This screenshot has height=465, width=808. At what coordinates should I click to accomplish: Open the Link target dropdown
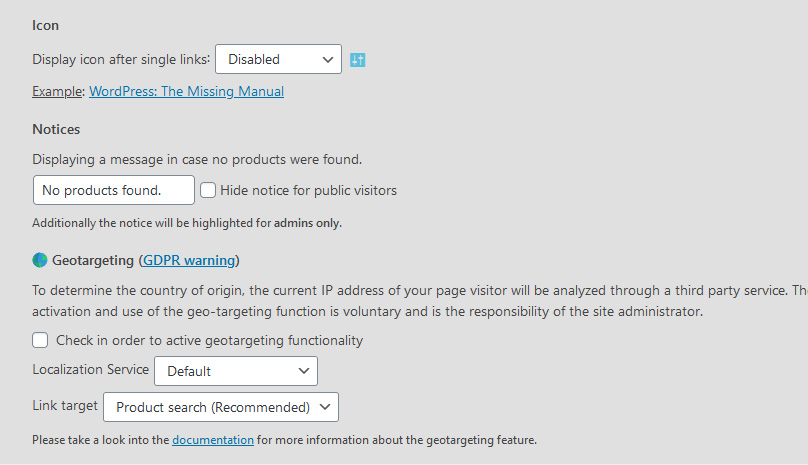[x=221, y=407]
